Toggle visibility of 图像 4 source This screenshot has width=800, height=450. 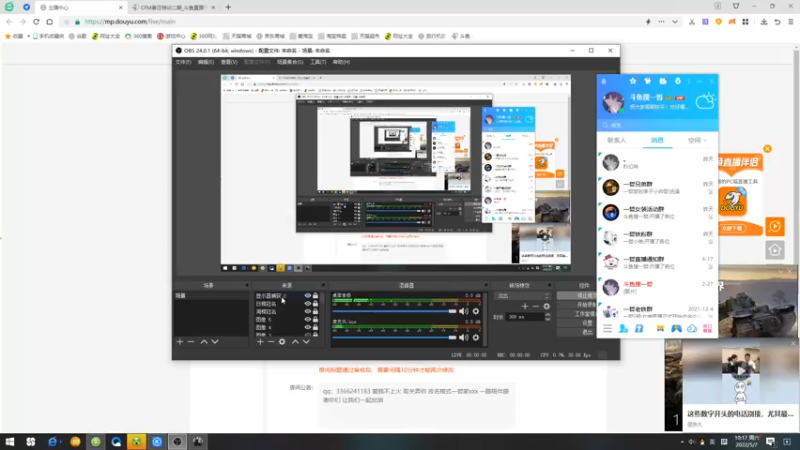click(308, 327)
